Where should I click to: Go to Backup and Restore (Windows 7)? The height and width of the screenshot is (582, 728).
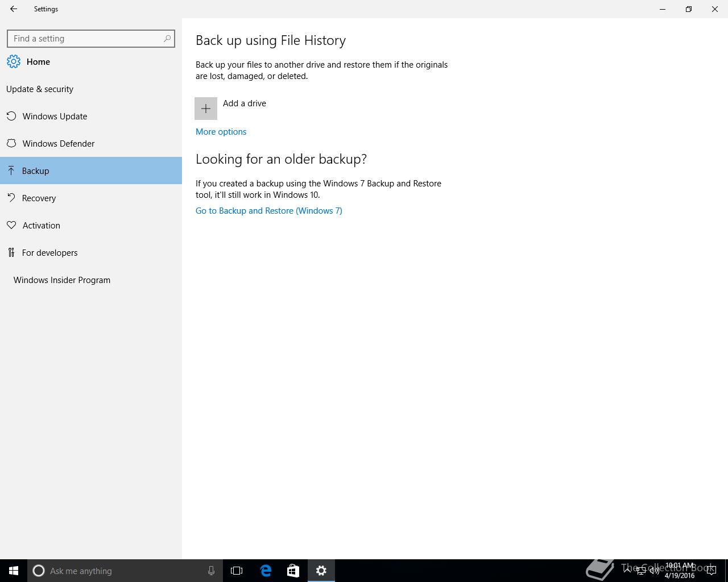[269, 211]
